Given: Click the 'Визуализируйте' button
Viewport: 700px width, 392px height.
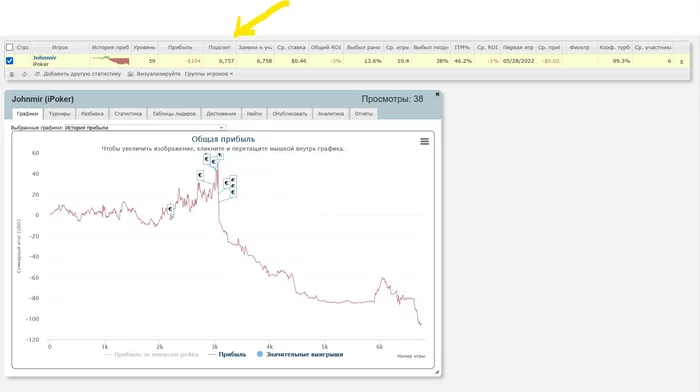Looking at the screenshot, I should tap(158, 74).
